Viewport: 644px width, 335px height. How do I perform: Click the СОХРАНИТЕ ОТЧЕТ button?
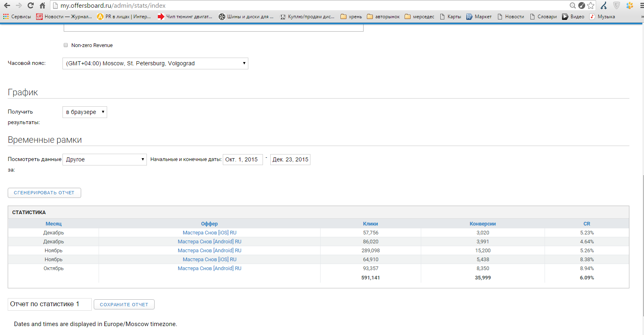pyautogui.click(x=124, y=305)
